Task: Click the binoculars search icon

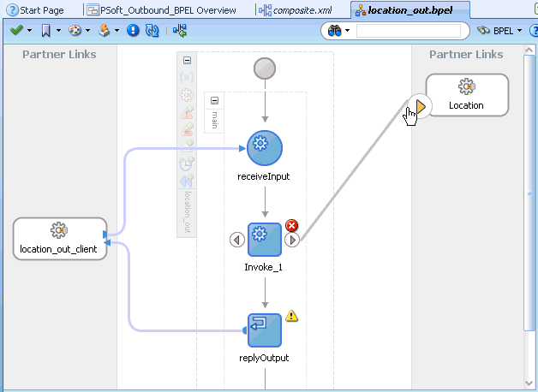Action: point(334,31)
